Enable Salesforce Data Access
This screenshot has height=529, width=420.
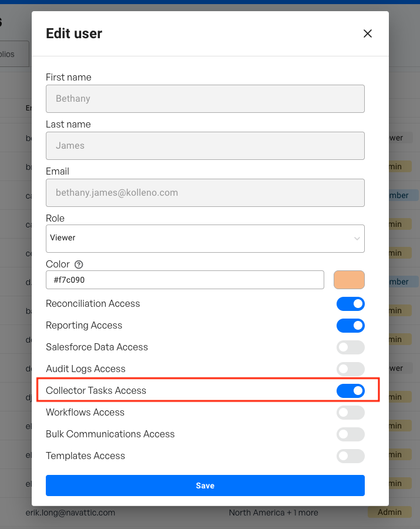click(351, 347)
